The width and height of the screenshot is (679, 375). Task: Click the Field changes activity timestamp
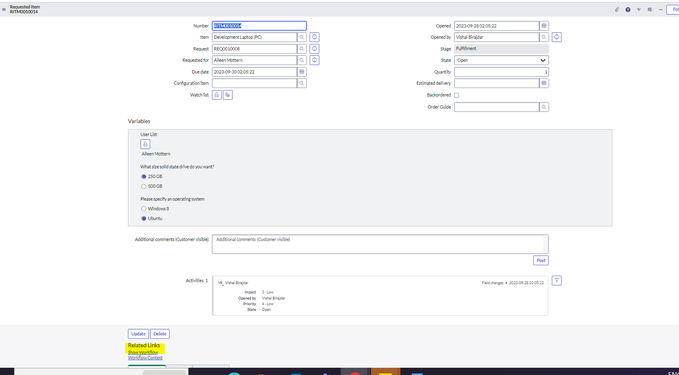click(526, 283)
